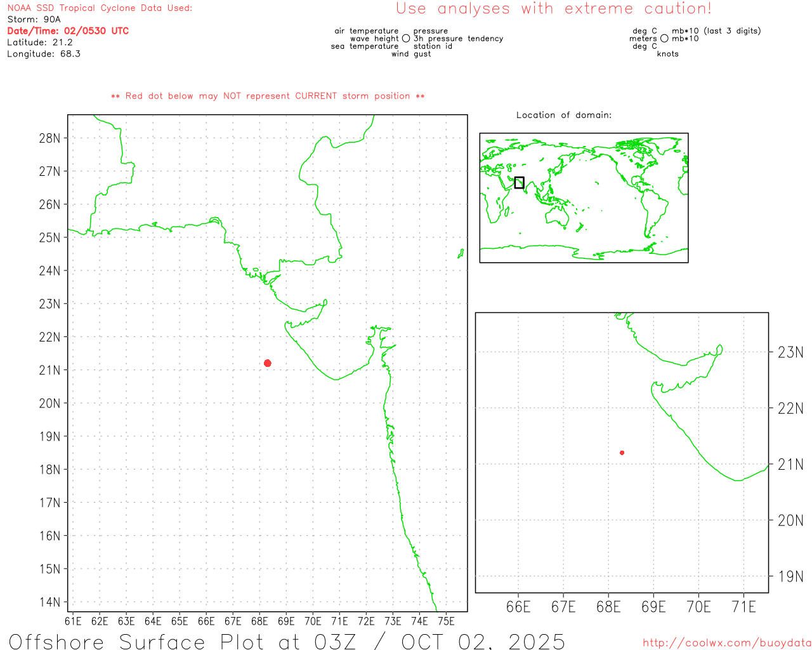
Task: Click the 'knots' unit label
Action: (x=668, y=54)
